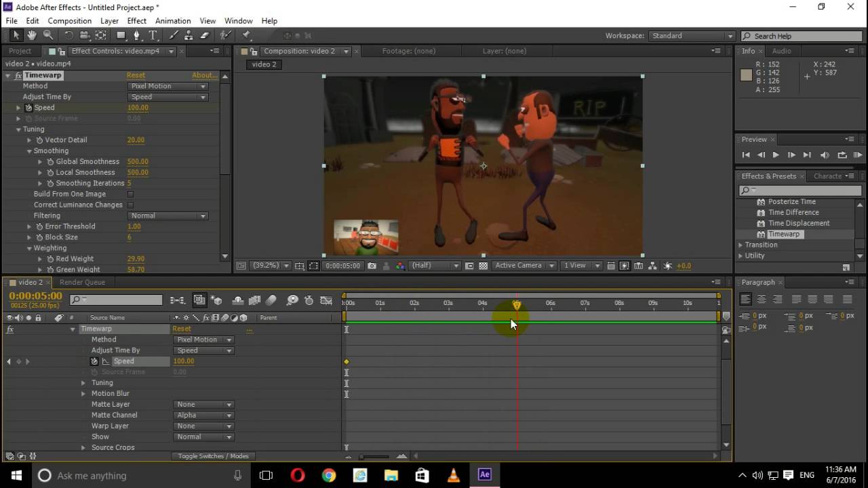Click Toggle Switches / Modes button
This screenshot has width=868, height=488.
click(x=213, y=456)
